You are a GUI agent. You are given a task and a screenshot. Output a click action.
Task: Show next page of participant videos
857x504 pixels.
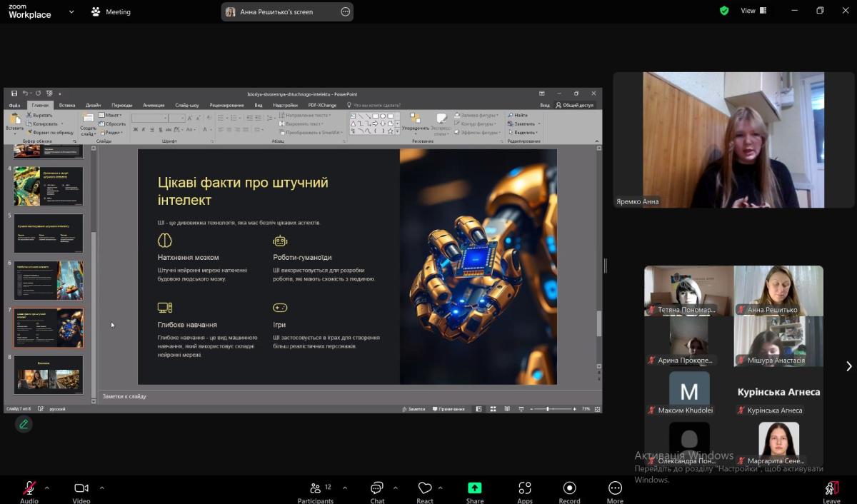click(848, 366)
